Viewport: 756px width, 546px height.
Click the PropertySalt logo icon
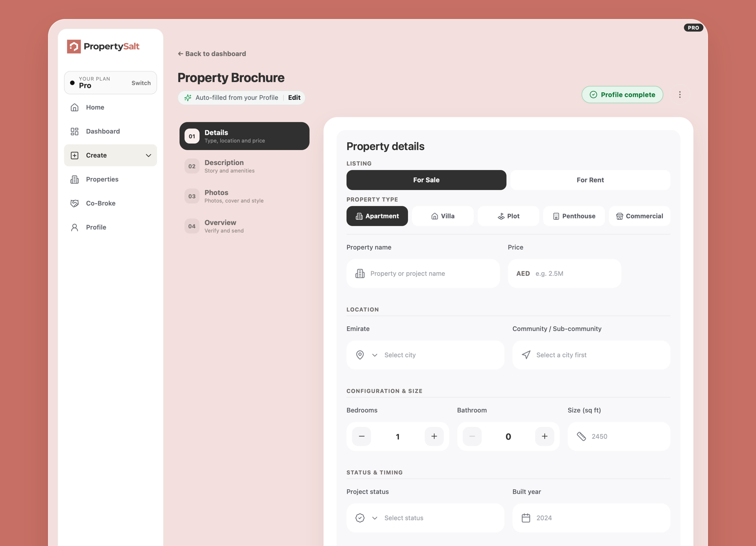pos(74,47)
